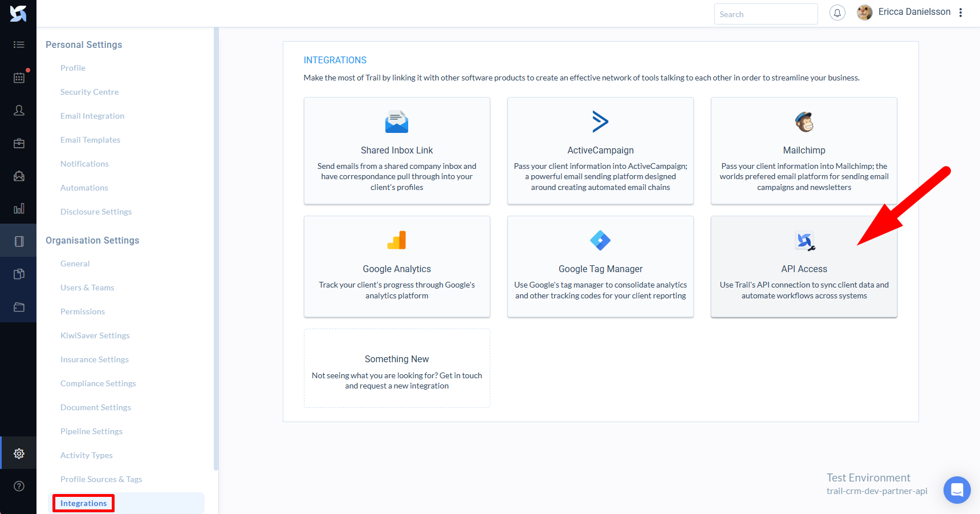Open the Trail logo at top left

(18, 14)
